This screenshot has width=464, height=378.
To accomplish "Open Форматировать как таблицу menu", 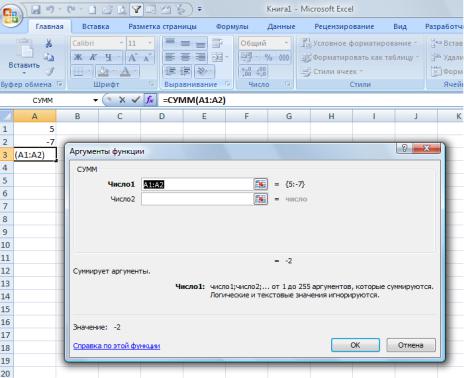I will pyautogui.click(x=360, y=57).
